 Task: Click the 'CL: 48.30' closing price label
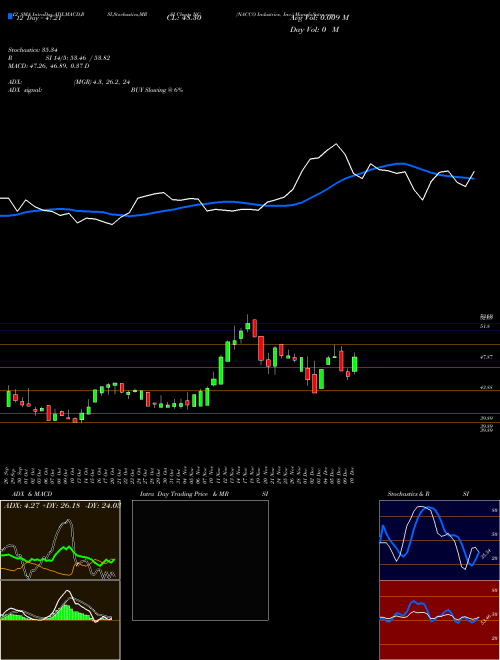click(184, 18)
